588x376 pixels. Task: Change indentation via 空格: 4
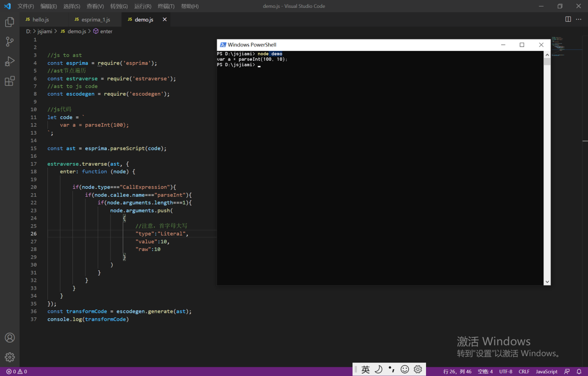click(x=486, y=372)
